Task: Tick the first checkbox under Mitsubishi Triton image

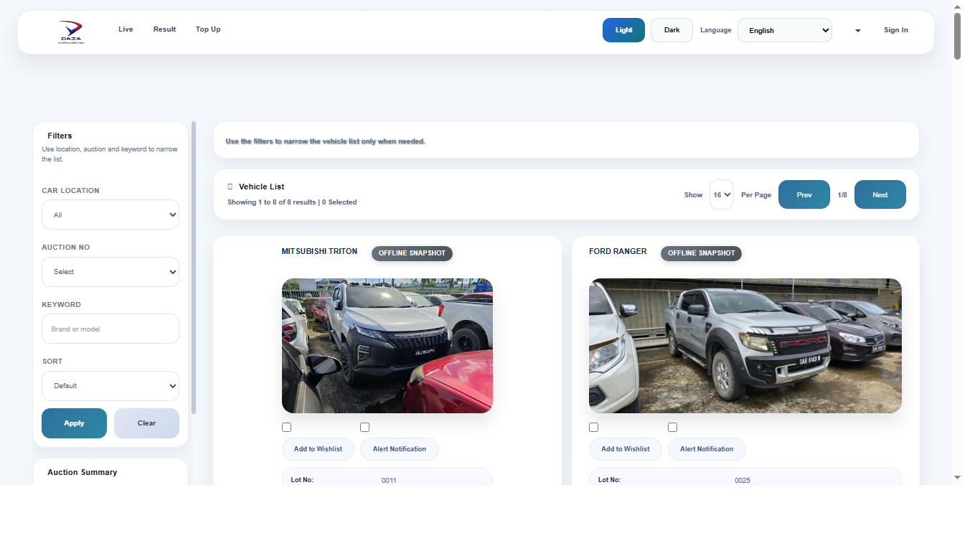Action: click(x=287, y=428)
